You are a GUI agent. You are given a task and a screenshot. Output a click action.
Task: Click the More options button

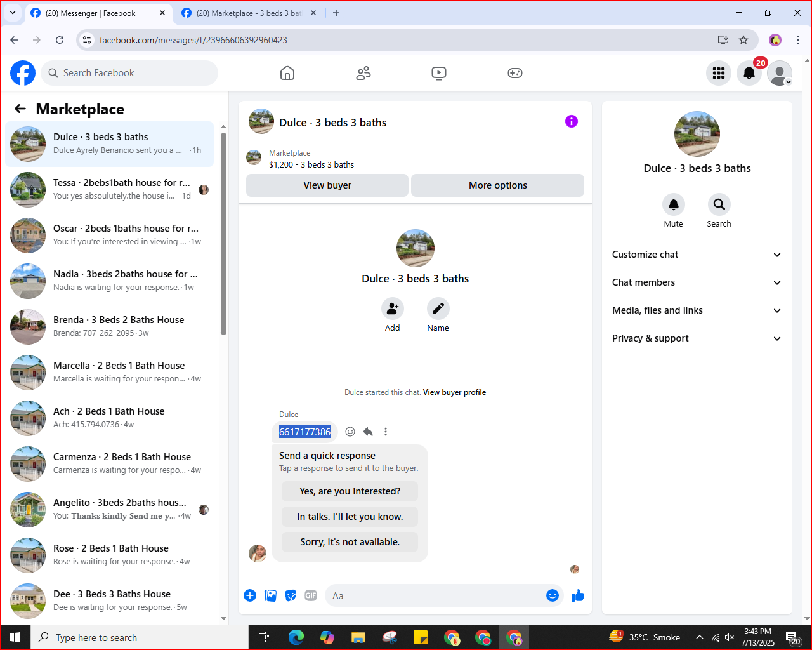(x=498, y=185)
